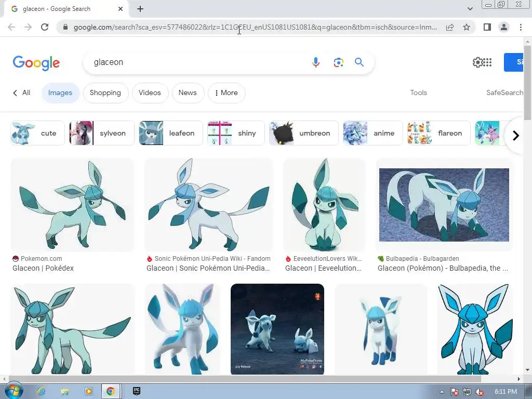Show hidden tray icons arrow
The image size is (532, 399).
coord(442,392)
